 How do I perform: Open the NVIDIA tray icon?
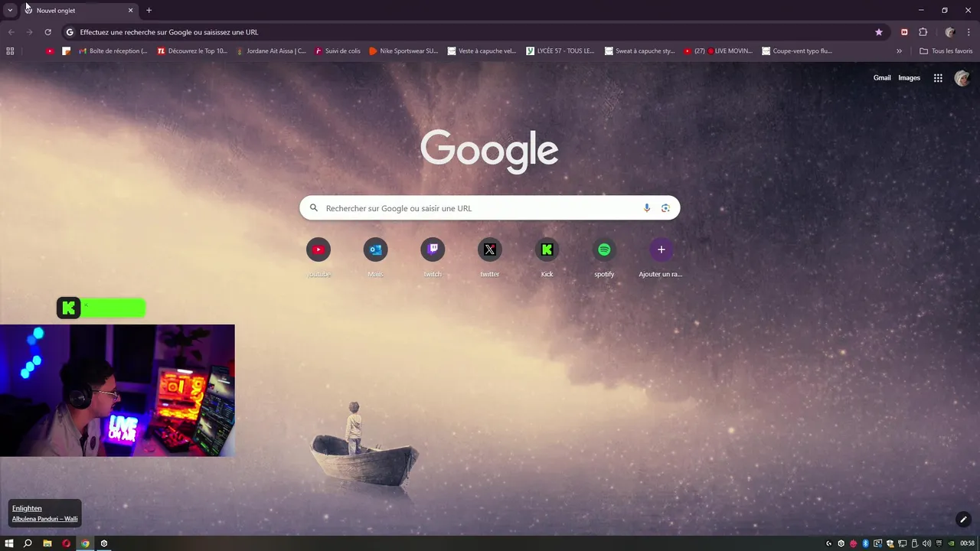[x=951, y=543]
